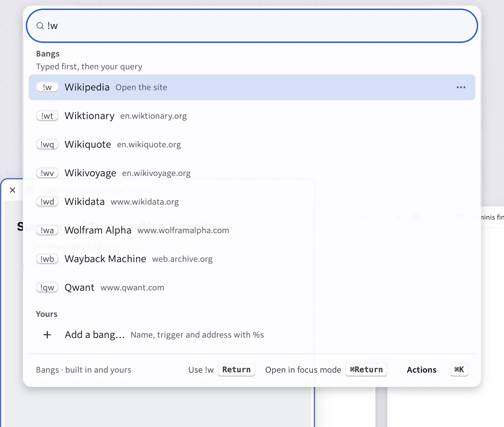The width and height of the screenshot is (504, 427).
Task: Click the magnifier search icon
Action: coord(40,26)
